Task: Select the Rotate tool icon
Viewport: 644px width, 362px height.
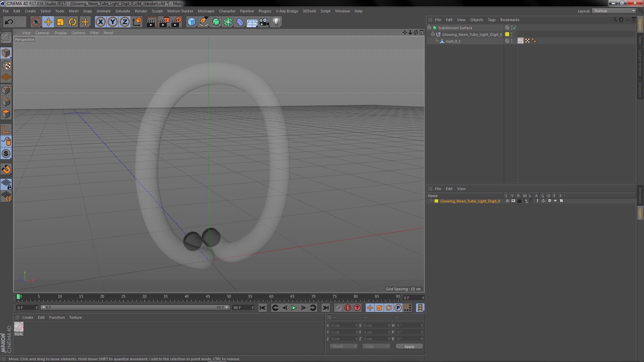Action: point(72,22)
